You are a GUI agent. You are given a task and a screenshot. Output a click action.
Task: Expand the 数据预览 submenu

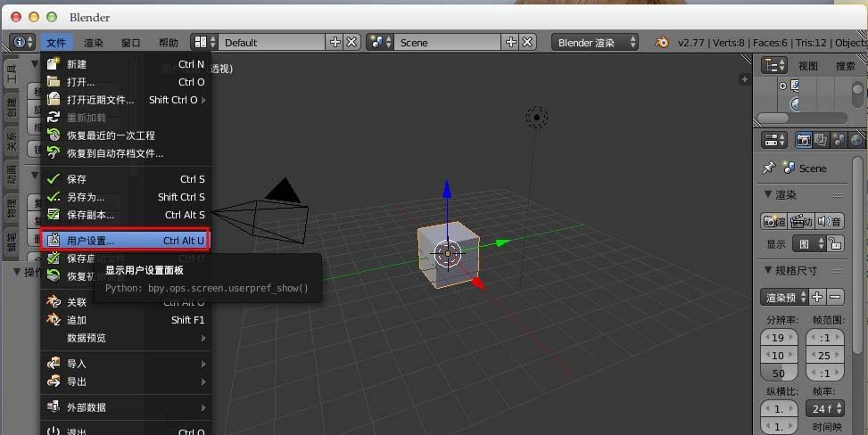[x=126, y=338]
